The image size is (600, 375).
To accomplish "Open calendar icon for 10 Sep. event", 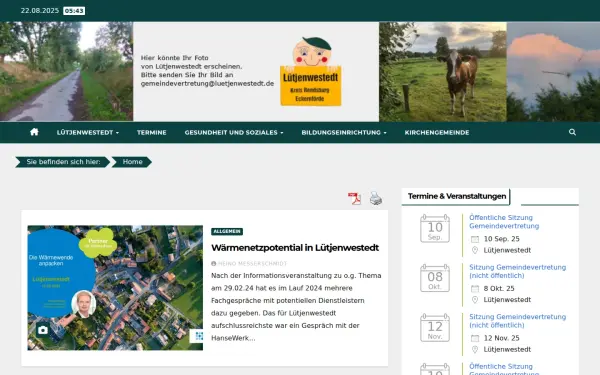I will 435,228.
